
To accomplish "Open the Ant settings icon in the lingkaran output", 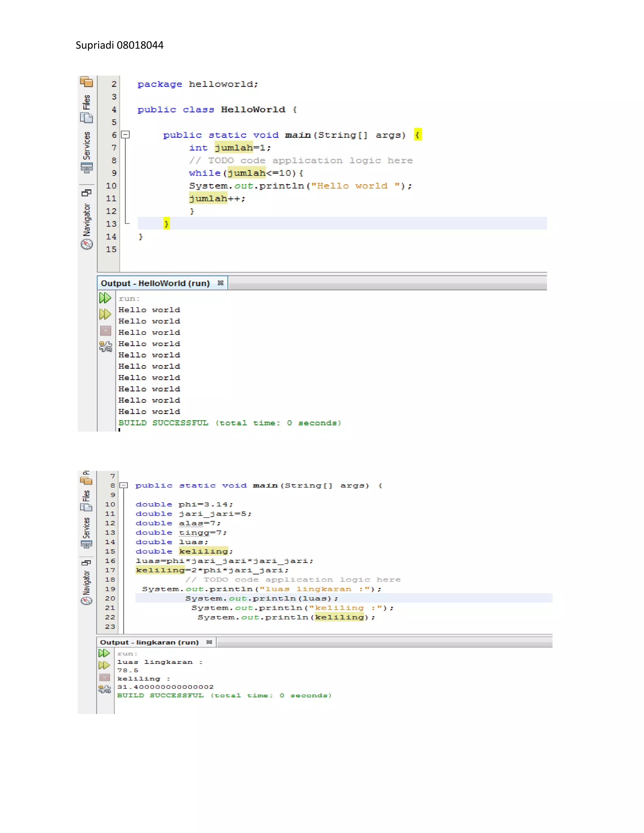I will (x=104, y=689).
